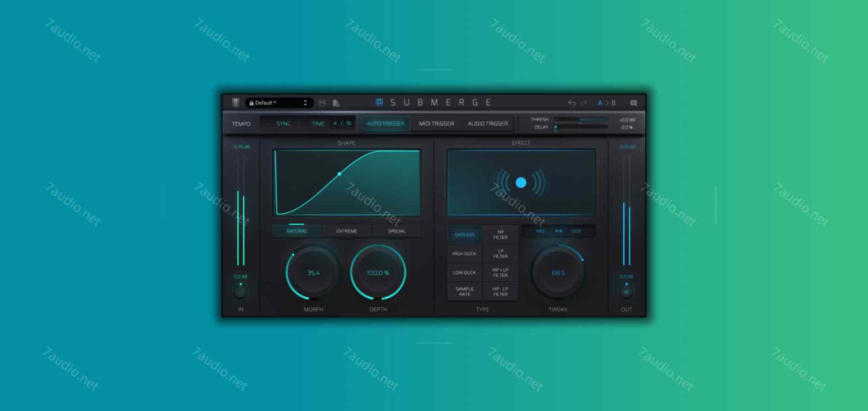The width and height of the screenshot is (868, 411).
Task: Select the AUDIO TRIGGER mode
Action: (x=488, y=123)
